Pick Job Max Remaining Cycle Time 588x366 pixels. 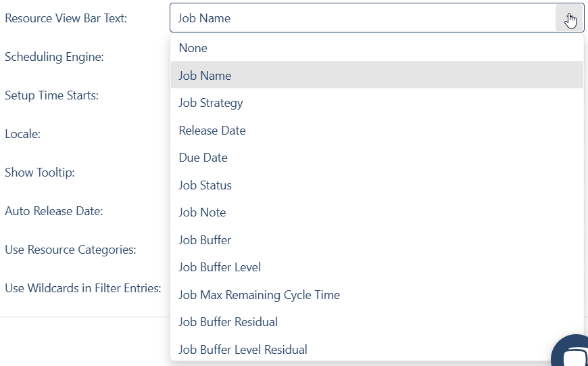click(376, 295)
